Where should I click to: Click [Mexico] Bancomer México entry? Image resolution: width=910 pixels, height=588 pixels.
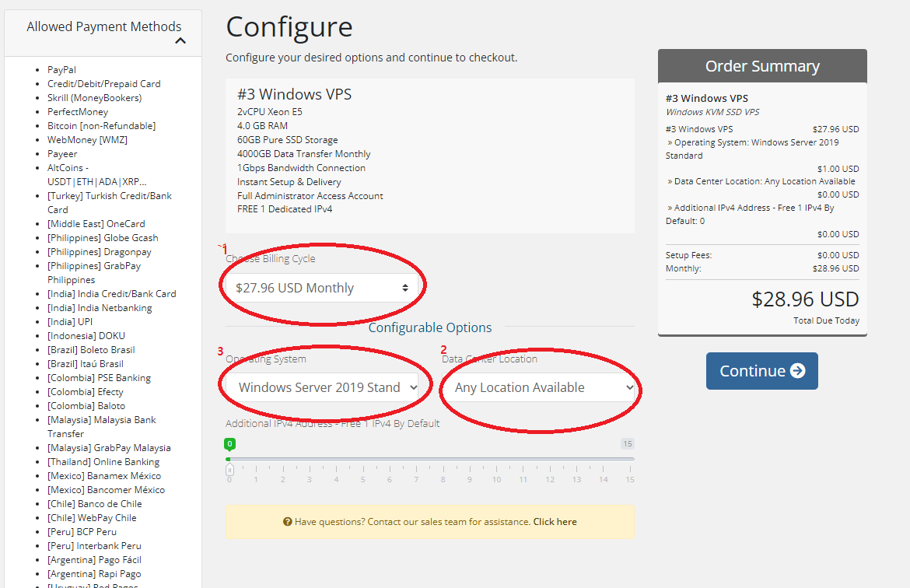[x=107, y=489]
